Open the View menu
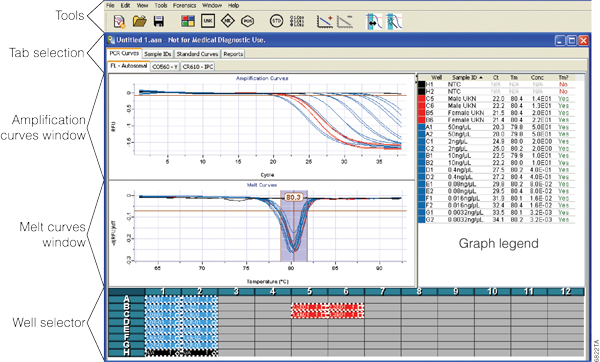The image size is (600, 362). coord(142,5)
